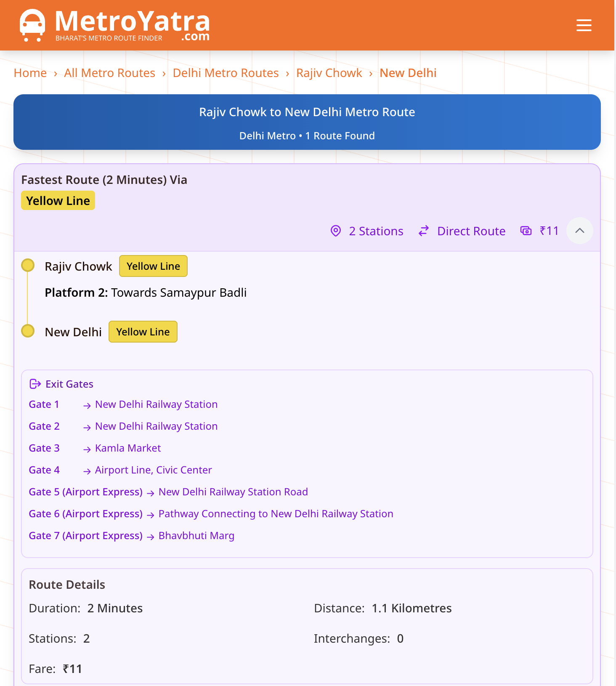Screen dimensions: 616x686
Task: Click the arrow icon in Gate 4 row
Action: pyautogui.click(x=87, y=471)
